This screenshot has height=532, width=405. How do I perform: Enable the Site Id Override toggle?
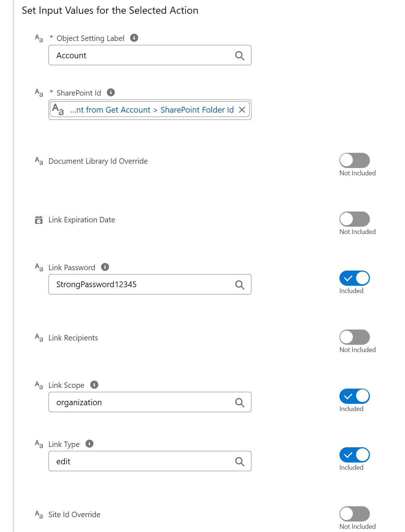click(x=354, y=513)
